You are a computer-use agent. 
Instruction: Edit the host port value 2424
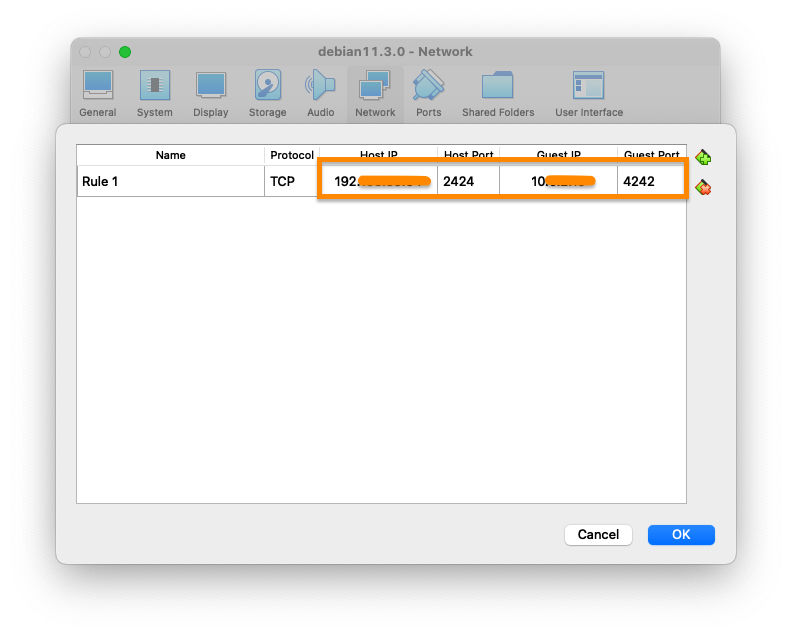(468, 182)
